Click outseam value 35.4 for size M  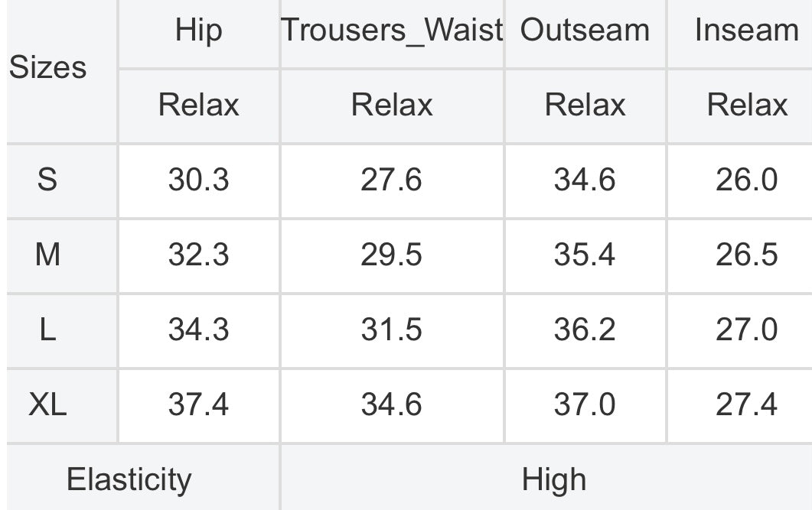(585, 255)
